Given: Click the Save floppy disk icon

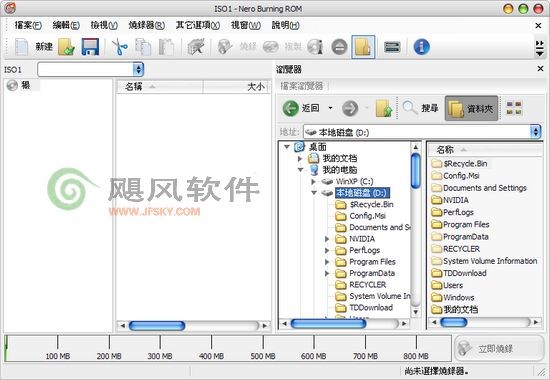Looking at the screenshot, I should pos(90,47).
